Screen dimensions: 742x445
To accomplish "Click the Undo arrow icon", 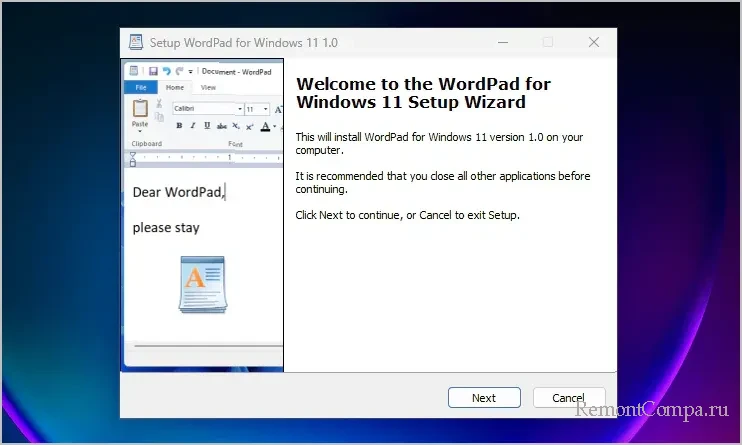I will tap(166, 71).
